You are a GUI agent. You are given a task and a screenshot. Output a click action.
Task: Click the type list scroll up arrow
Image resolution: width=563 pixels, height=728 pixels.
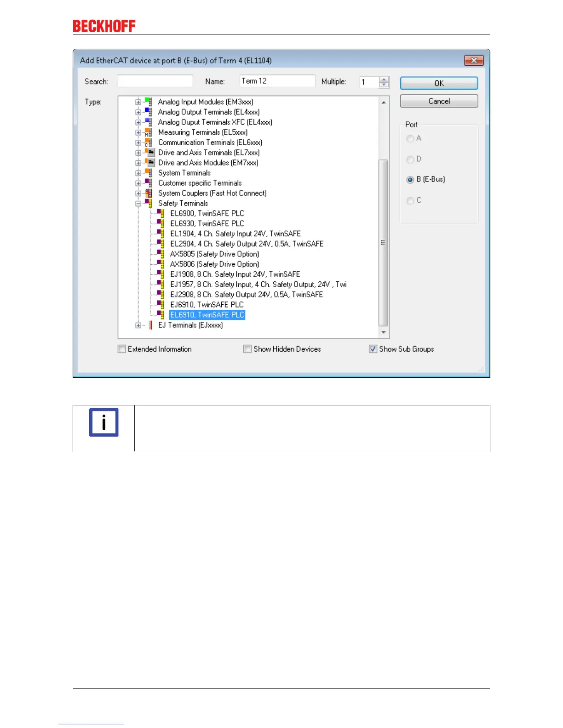coord(383,102)
